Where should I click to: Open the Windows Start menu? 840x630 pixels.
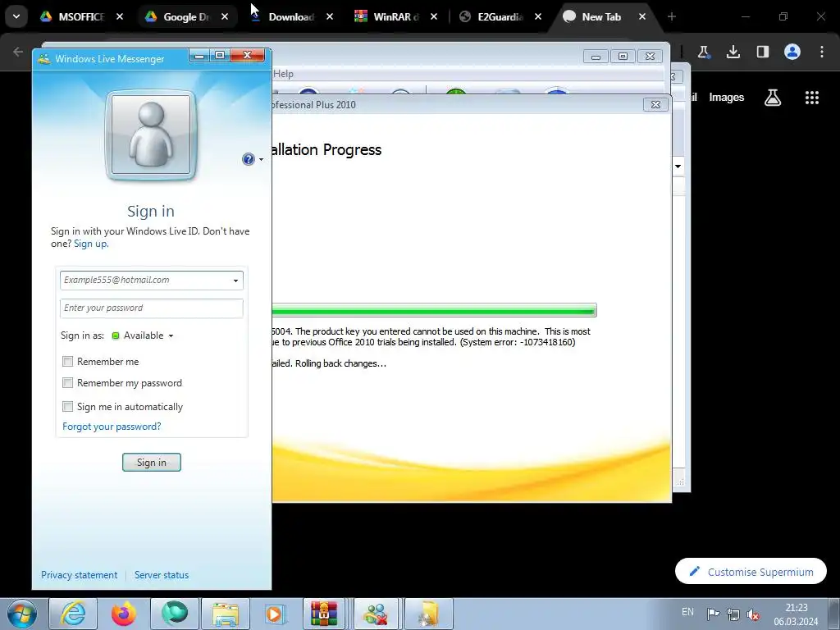click(21, 614)
